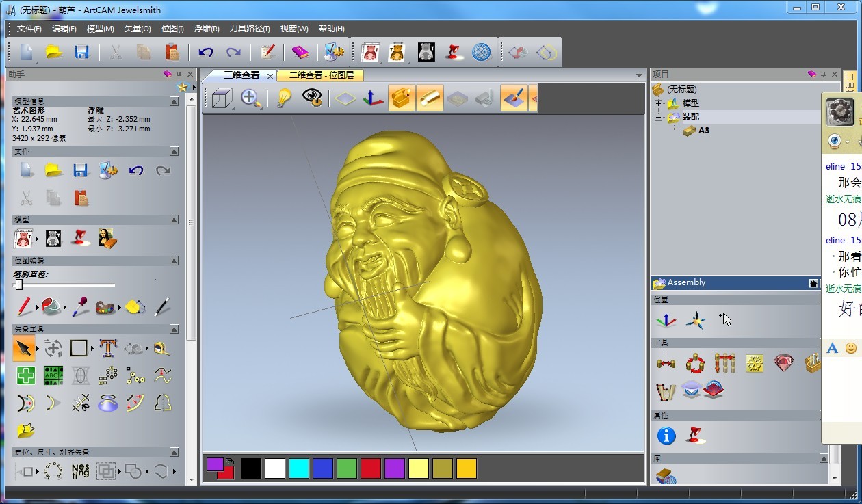Select the Create Rectangle vector tool
The width and height of the screenshot is (862, 504).
(79, 349)
